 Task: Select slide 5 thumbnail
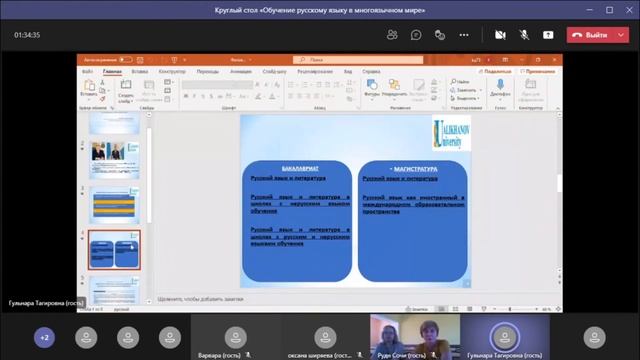[114, 290]
